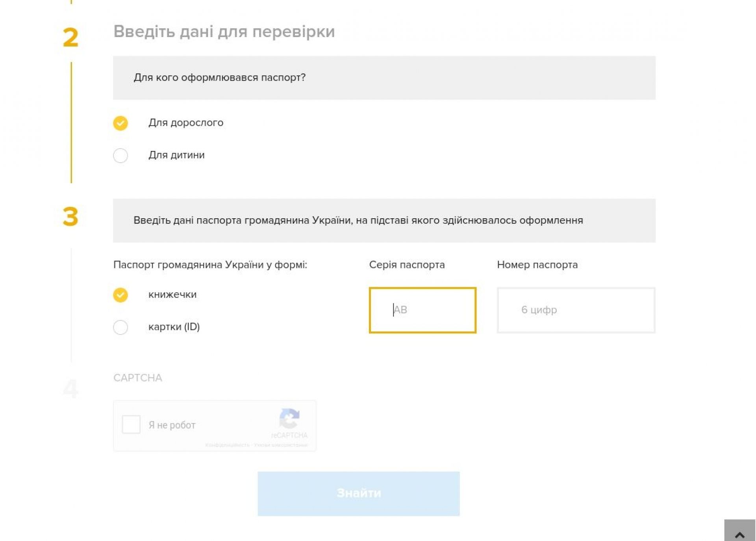Image resolution: width=756 pixels, height=541 pixels.
Task: Select the "Для дорослого" radio button
Action: [x=120, y=123]
